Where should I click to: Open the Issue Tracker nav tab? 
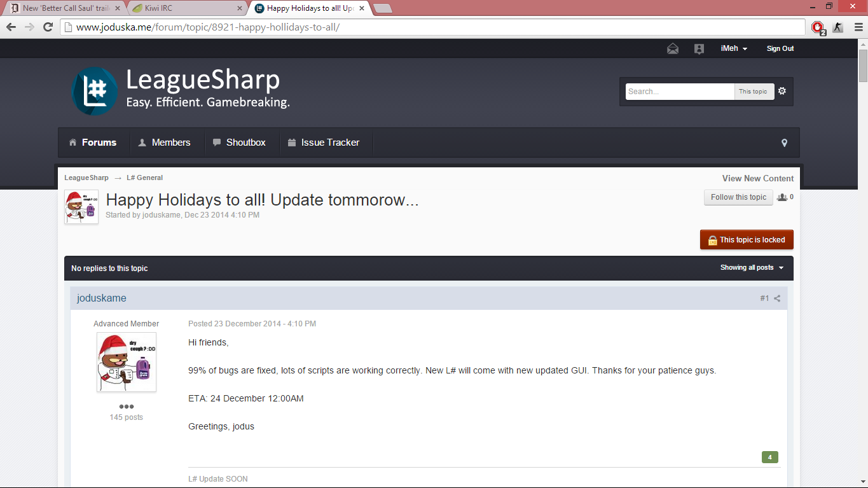(x=324, y=143)
